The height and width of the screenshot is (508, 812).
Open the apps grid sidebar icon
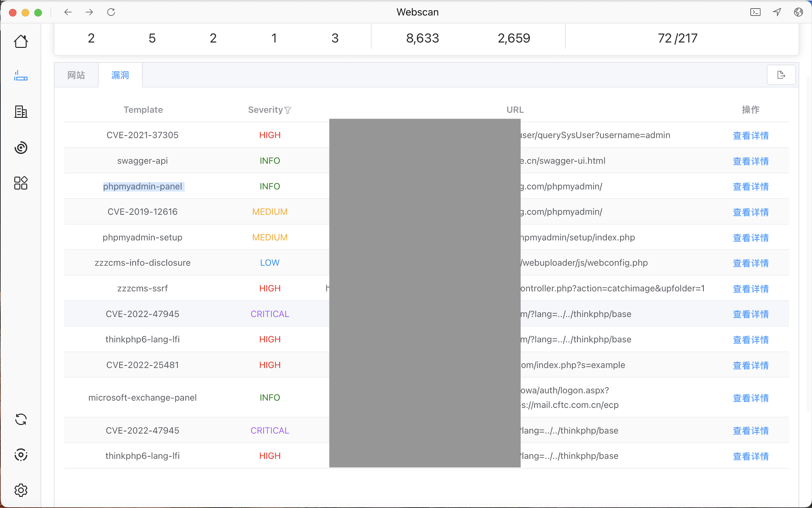(x=21, y=183)
